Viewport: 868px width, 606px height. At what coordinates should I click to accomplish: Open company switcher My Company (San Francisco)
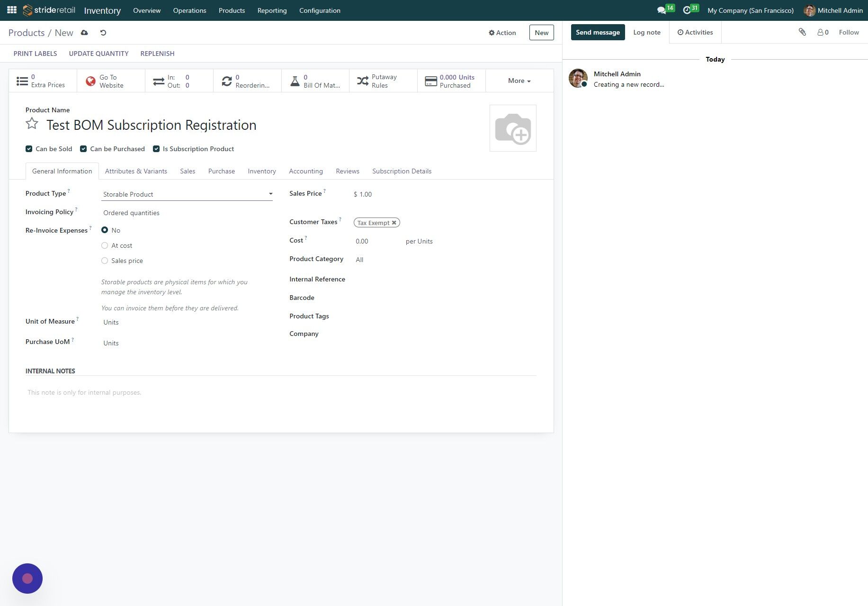[751, 10]
